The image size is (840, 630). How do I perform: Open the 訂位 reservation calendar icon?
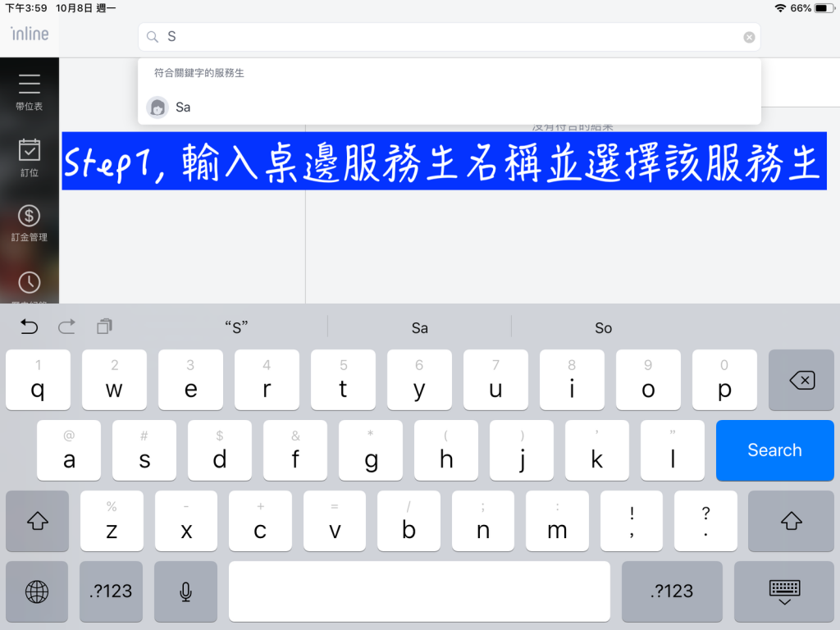[29, 157]
